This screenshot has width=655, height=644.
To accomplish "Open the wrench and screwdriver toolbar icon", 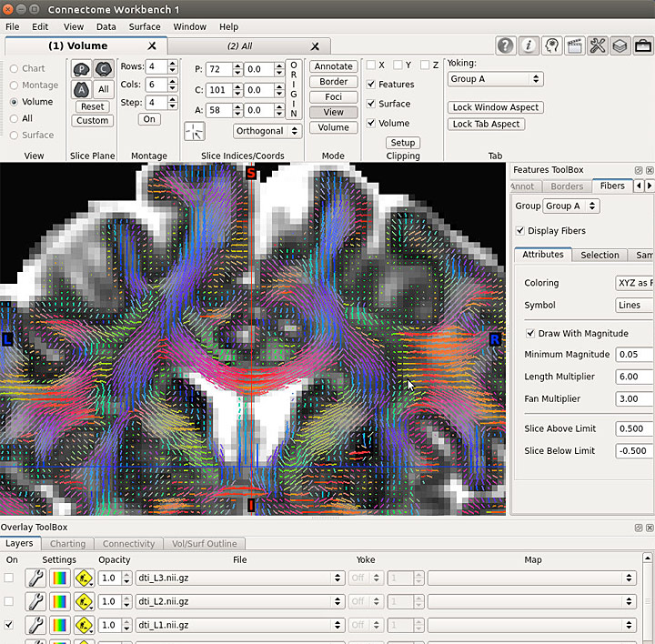I will [x=597, y=45].
